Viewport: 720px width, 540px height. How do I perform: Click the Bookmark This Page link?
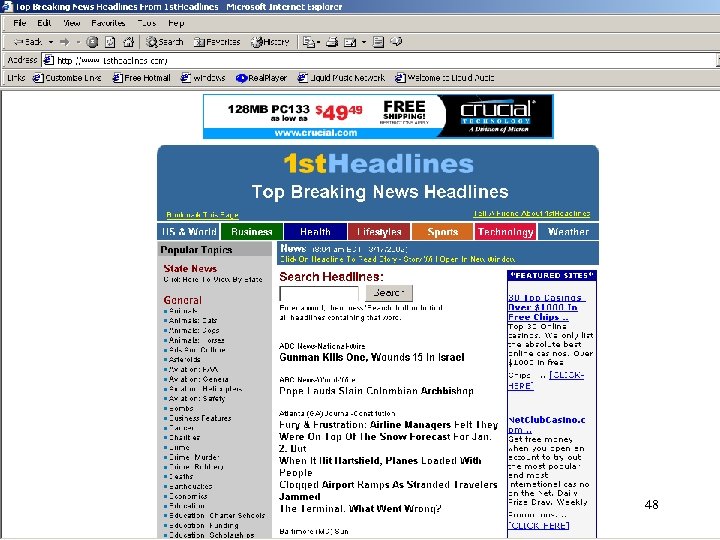202,215
